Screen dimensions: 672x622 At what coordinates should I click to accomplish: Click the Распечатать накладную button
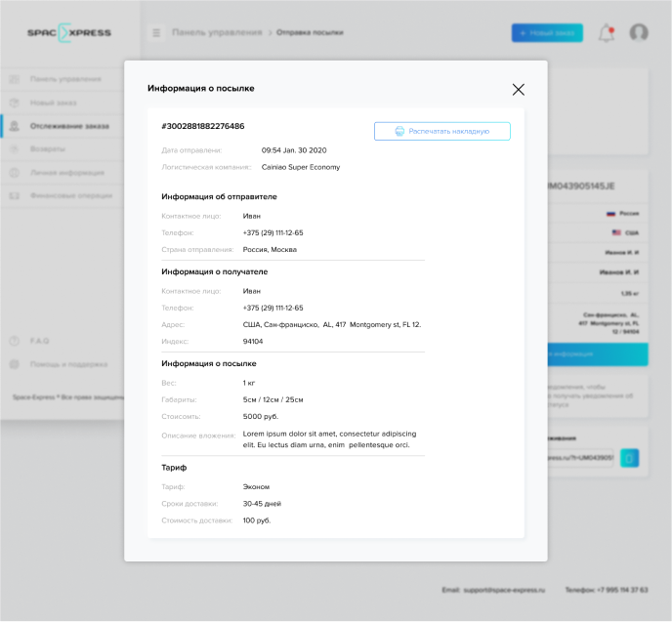point(442,131)
